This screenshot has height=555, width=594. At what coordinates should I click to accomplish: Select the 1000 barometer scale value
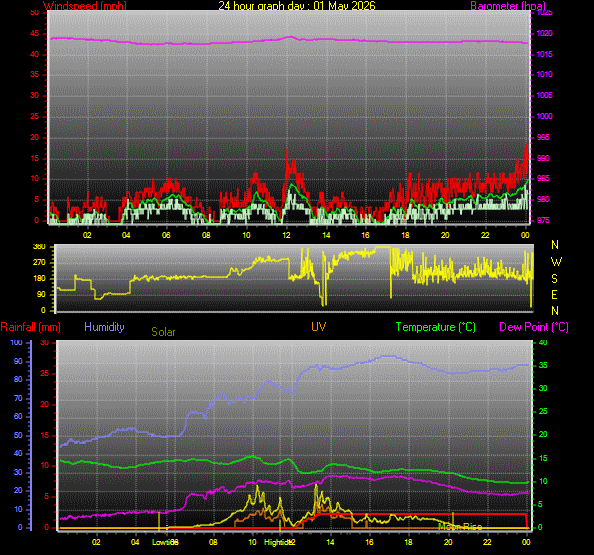coord(545,116)
